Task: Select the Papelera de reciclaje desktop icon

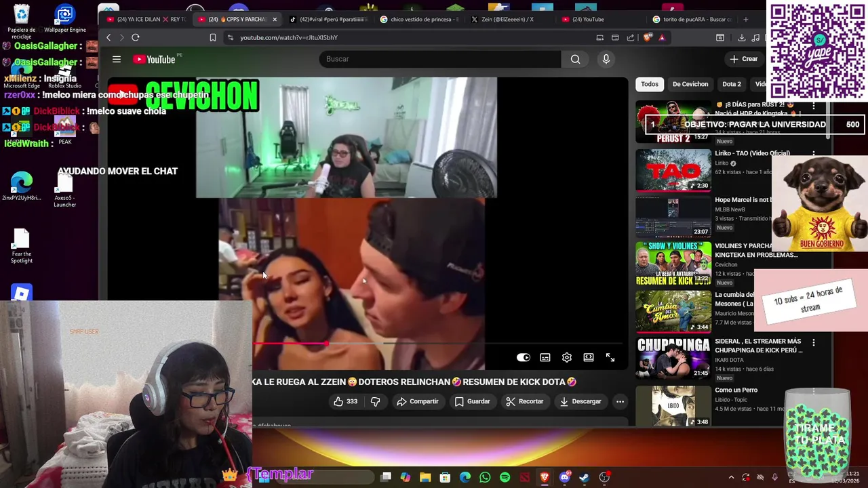Action: pos(21,21)
